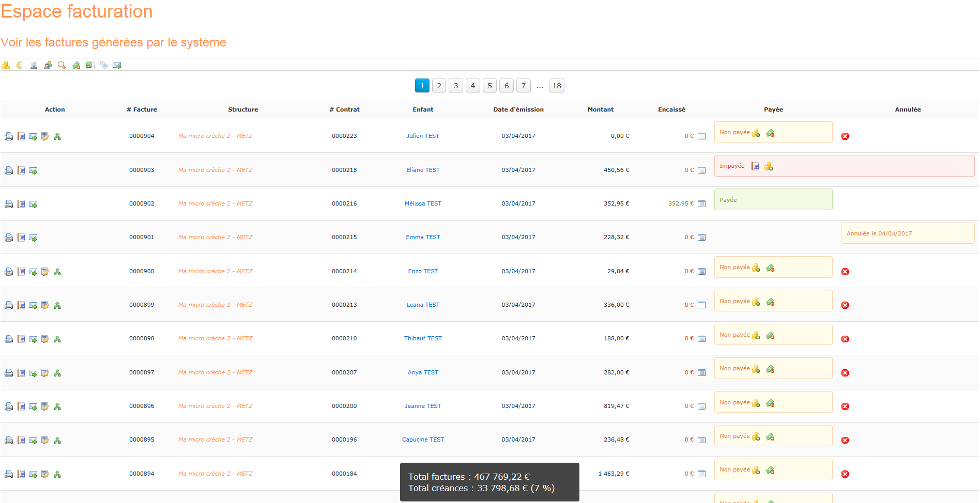980x503 pixels.
Task: Click the Date d'émission column header
Action: (518, 109)
